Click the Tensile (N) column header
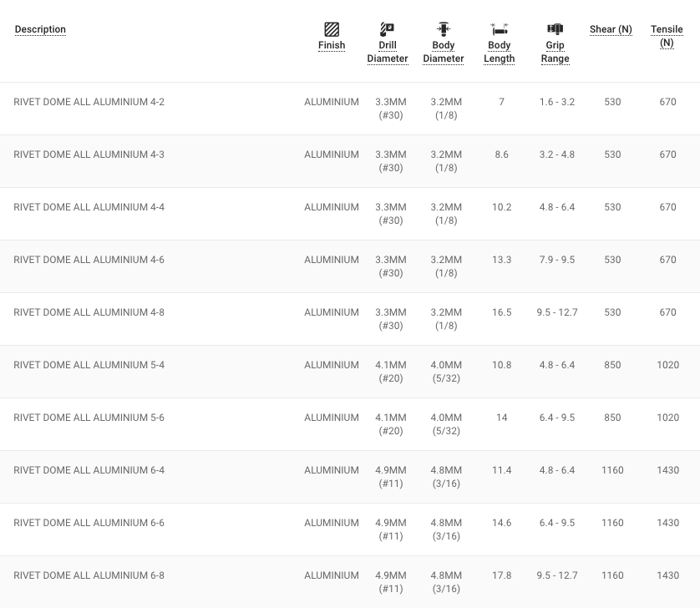The height and width of the screenshot is (608, 700). pos(667,36)
